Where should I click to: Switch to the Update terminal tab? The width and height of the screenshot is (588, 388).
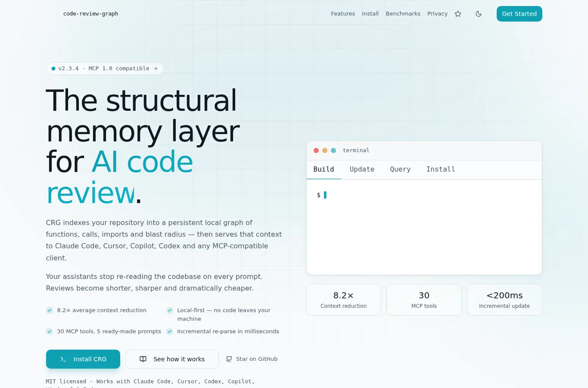click(x=362, y=169)
